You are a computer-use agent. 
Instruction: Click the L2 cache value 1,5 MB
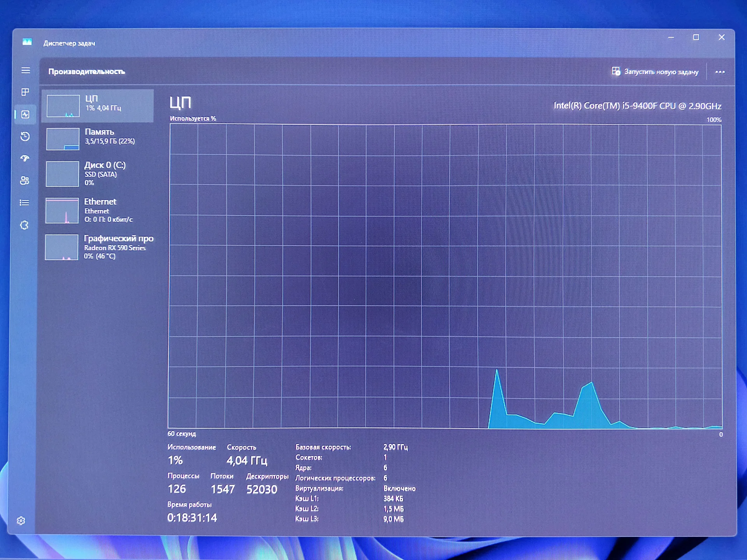tap(393, 509)
